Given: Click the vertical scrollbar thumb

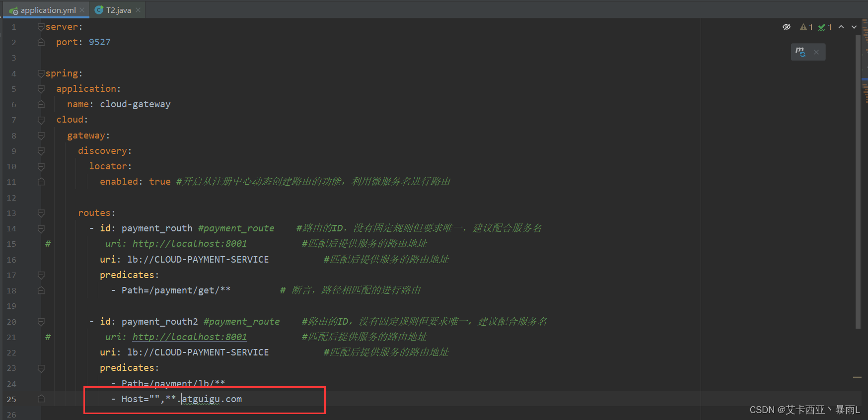Looking at the screenshot, I should coord(858,181).
